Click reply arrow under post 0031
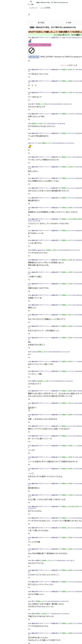The width and height of the screenshot is (82, 644). pyautogui.click(x=29, y=387)
